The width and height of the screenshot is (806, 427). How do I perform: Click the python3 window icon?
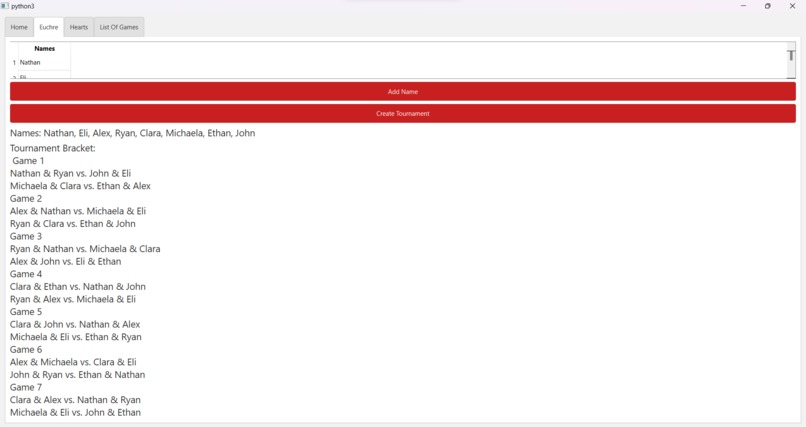coord(5,6)
